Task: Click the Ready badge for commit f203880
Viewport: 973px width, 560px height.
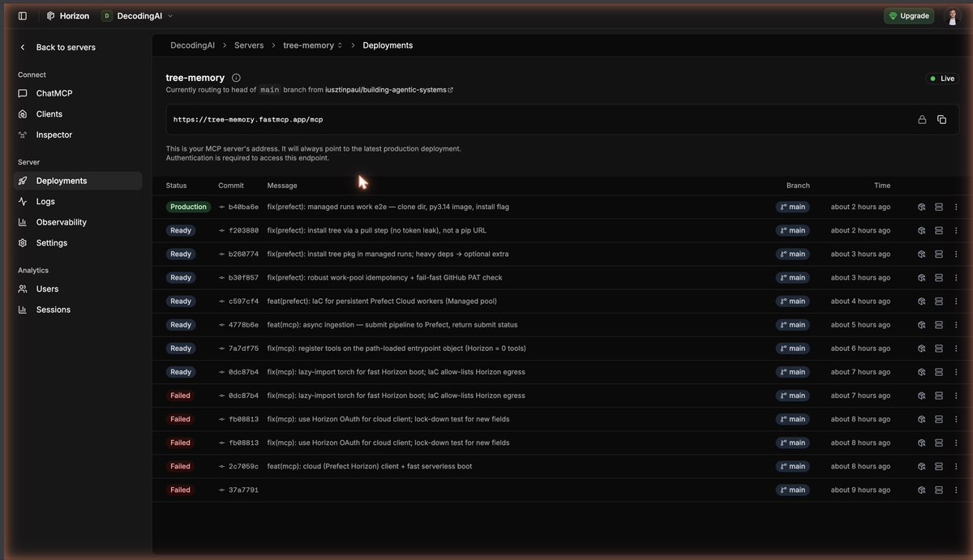Action: coord(181,230)
